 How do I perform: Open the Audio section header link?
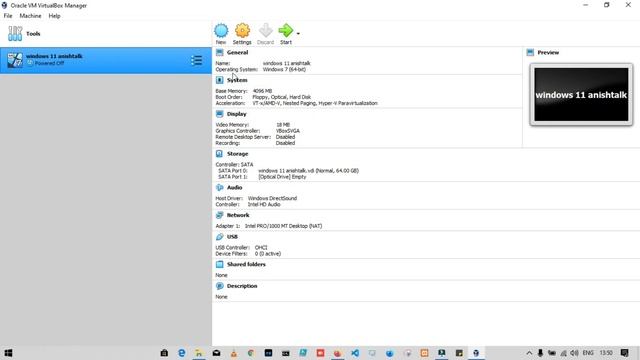pyautogui.click(x=235, y=187)
